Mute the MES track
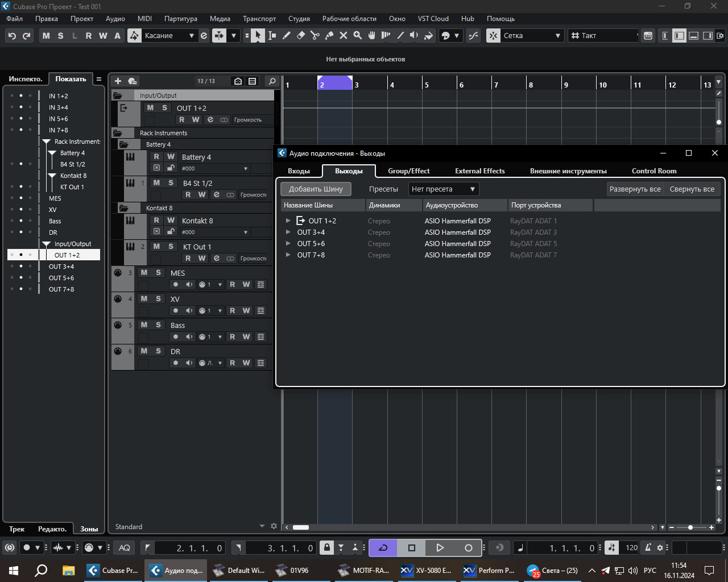Viewport: 728px width, 582px height. tap(144, 273)
